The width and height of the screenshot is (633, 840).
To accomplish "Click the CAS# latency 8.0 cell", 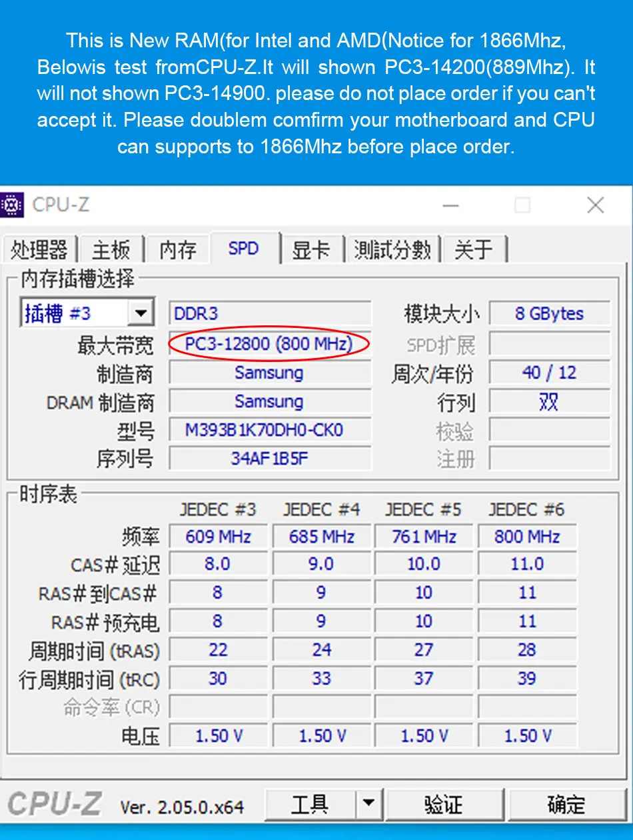I will [219, 564].
